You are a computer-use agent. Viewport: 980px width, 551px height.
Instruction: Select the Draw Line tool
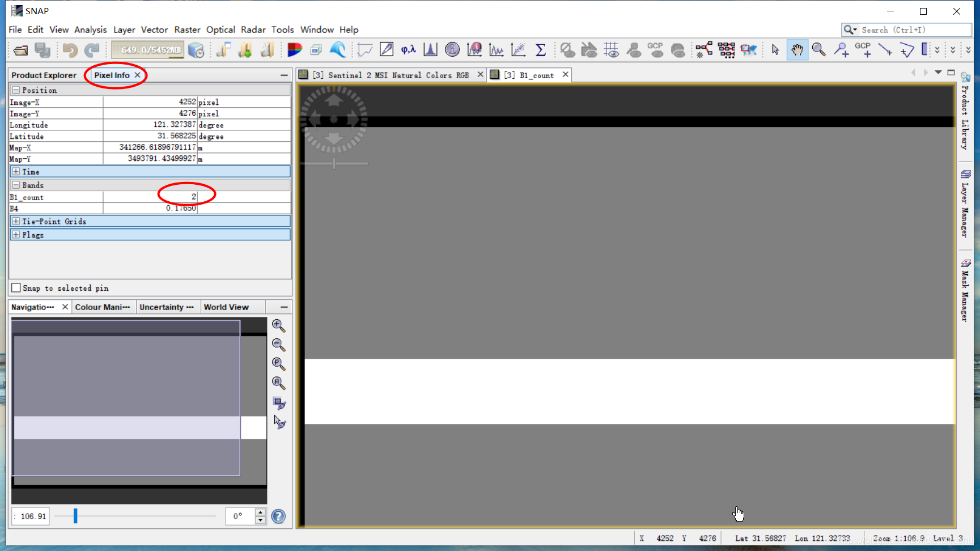(x=885, y=50)
